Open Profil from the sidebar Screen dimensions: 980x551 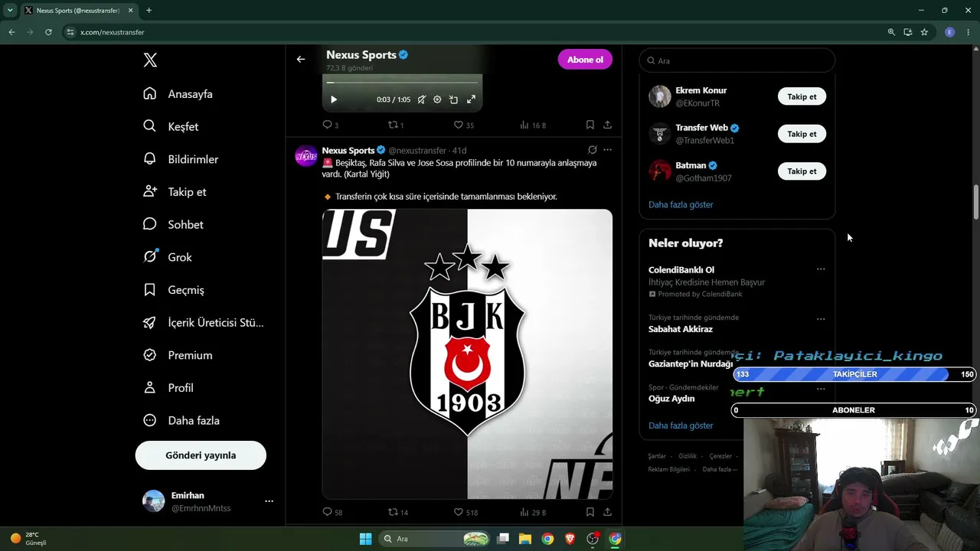pos(168,388)
